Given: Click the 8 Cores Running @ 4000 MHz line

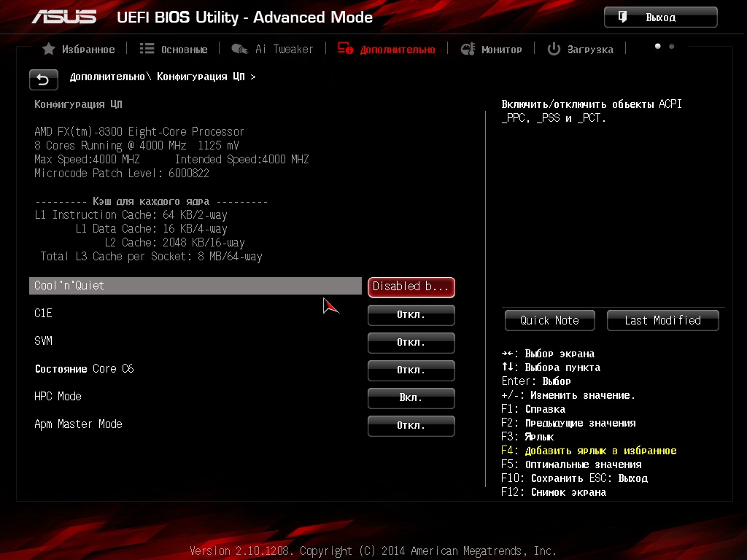Looking at the screenshot, I should coord(136,145).
